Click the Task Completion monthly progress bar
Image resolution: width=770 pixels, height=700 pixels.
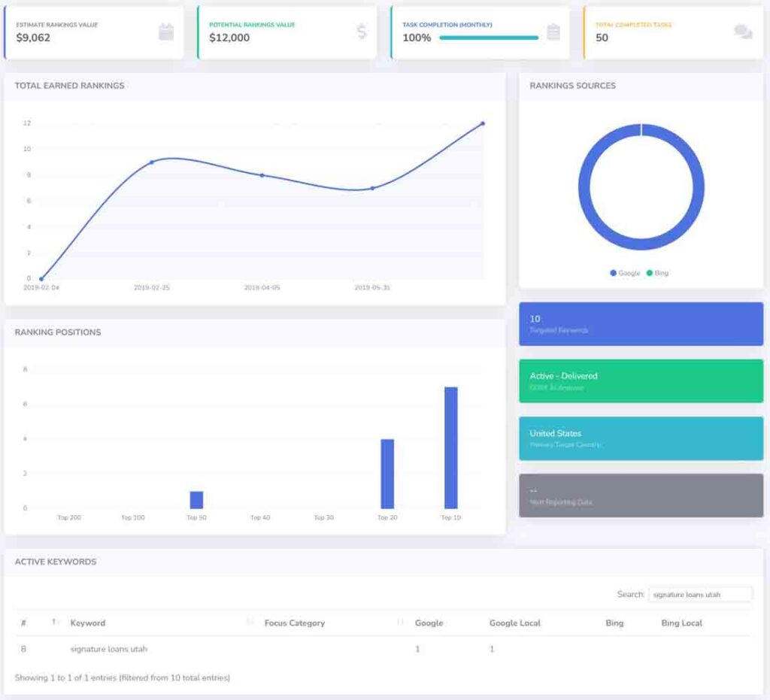point(489,38)
